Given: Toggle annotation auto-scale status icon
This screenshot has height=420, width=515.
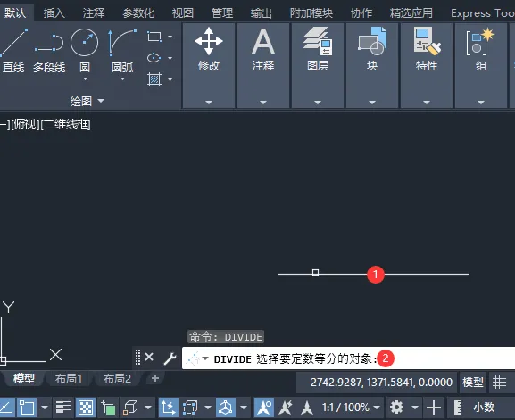Looking at the screenshot, I should point(286,408).
